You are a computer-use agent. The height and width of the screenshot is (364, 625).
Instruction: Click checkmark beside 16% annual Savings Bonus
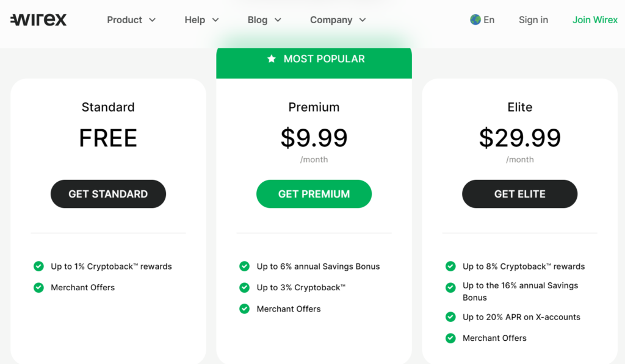450,287
